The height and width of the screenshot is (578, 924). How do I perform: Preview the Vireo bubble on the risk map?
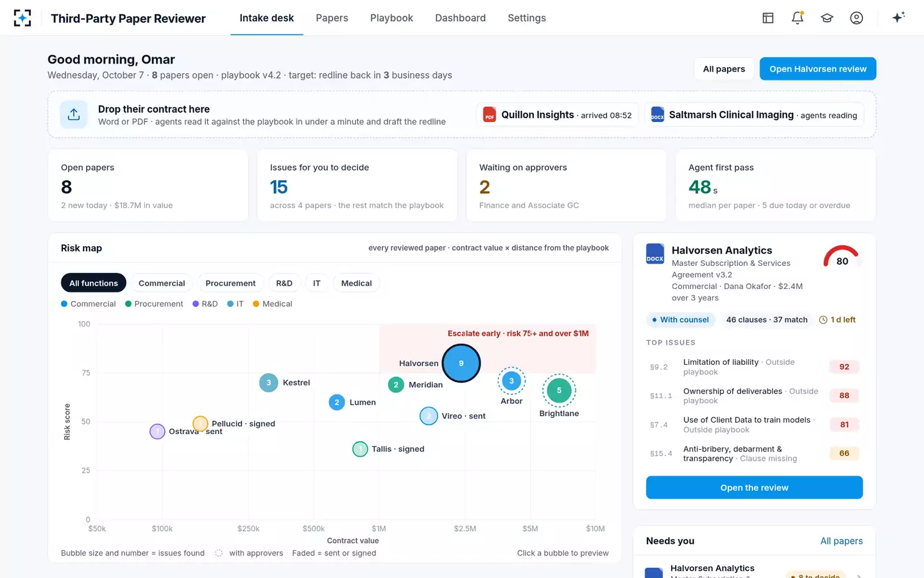tap(429, 416)
